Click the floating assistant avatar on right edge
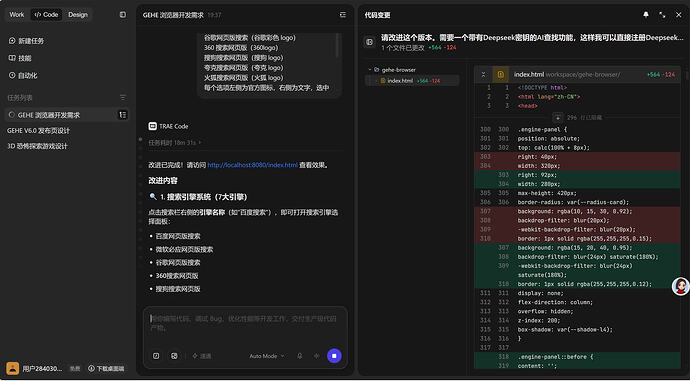690x381 pixels. (680, 286)
